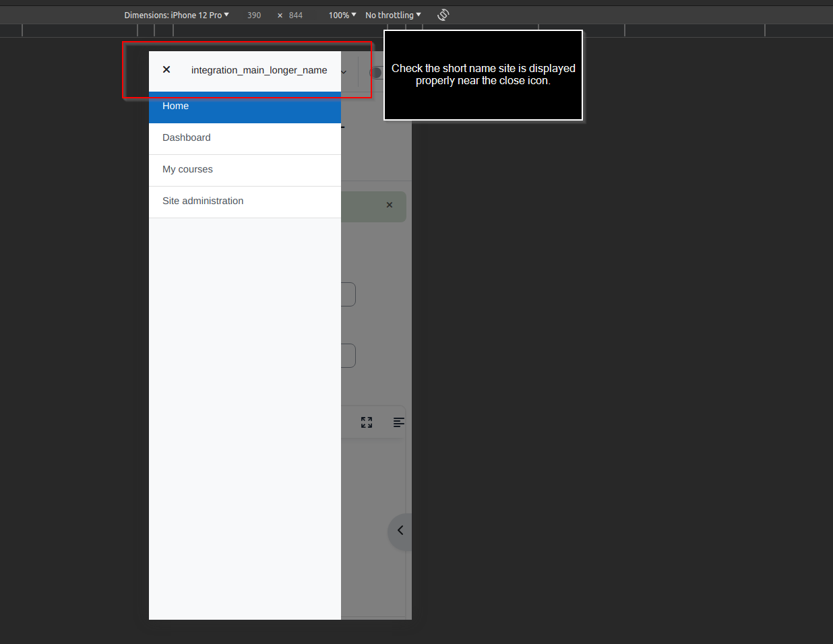
Task: Click the integration_main_longer_name site title
Action: (259, 70)
